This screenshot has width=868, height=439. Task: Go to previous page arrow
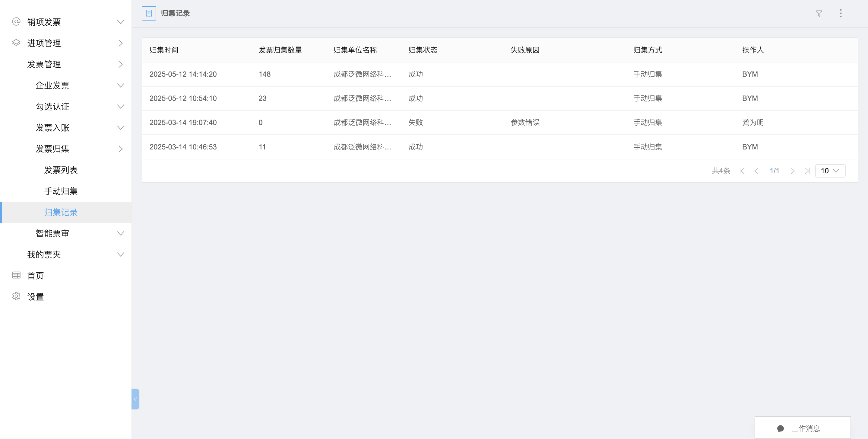coord(756,171)
